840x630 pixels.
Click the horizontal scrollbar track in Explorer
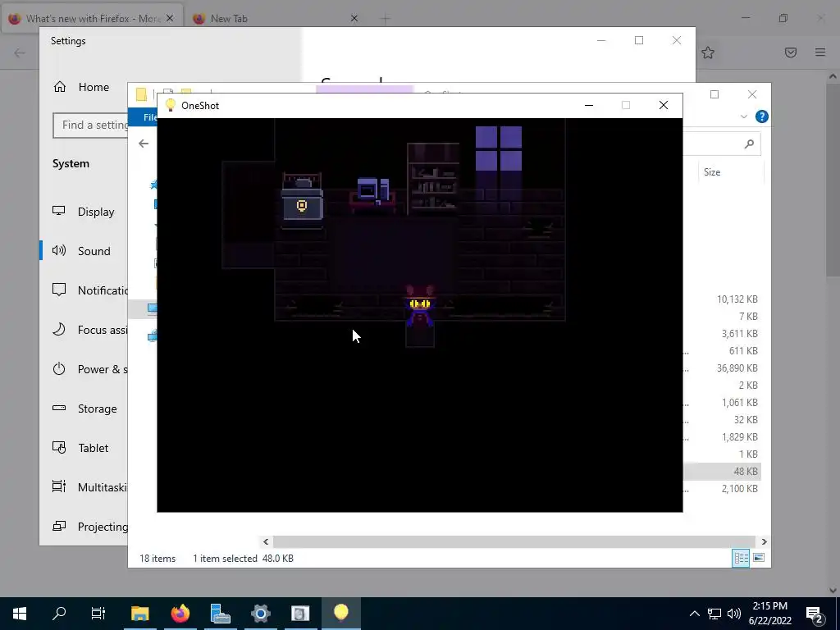click(x=514, y=541)
